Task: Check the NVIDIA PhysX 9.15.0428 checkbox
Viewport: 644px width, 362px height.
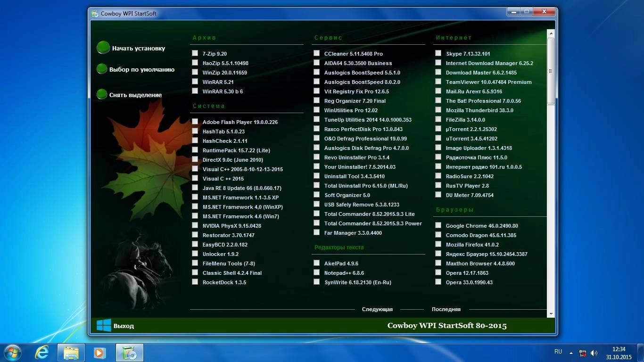Action: coord(195,225)
